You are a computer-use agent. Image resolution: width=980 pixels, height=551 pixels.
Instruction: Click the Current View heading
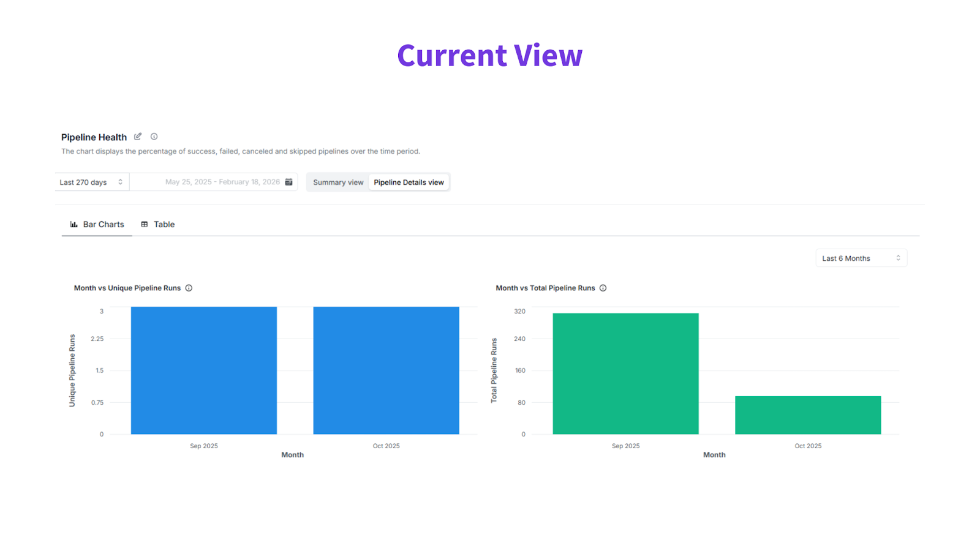[489, 55]
